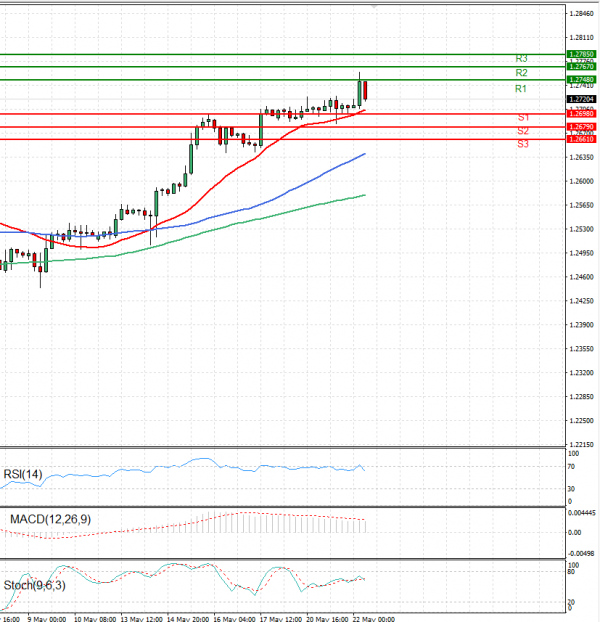Select the Stoch(9,6,3) indicator label
The image size is (600, 622).
[x=34, y=585]
